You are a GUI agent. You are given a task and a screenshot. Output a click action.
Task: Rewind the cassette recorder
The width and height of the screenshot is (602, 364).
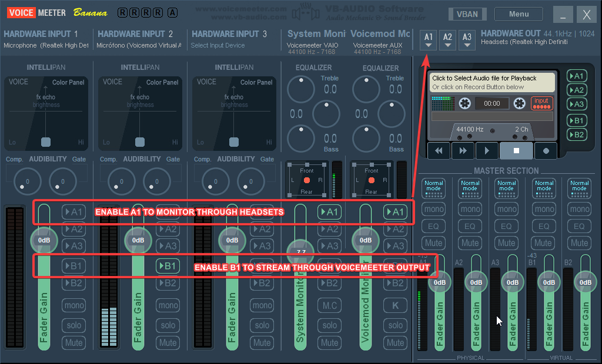pyautogui.click(x=439, y=151)
